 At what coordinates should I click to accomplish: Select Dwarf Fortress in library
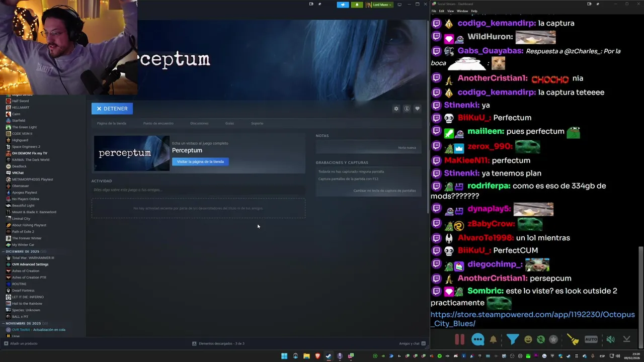point(23,291)
